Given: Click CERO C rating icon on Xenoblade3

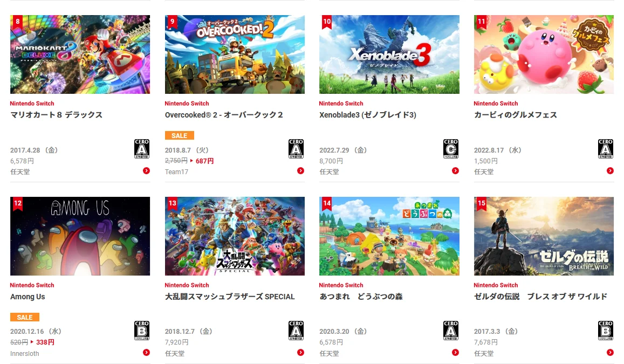Looking at the screenshot, I should (450, 149).
